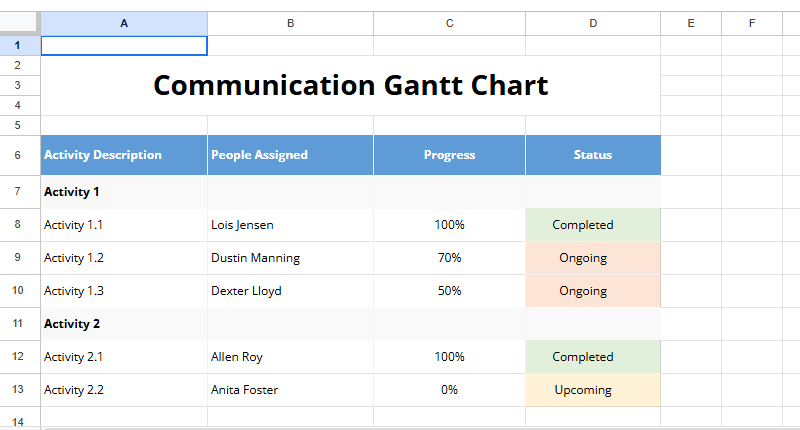Select the Lois Jensen cell

click(x=242, y=225)
